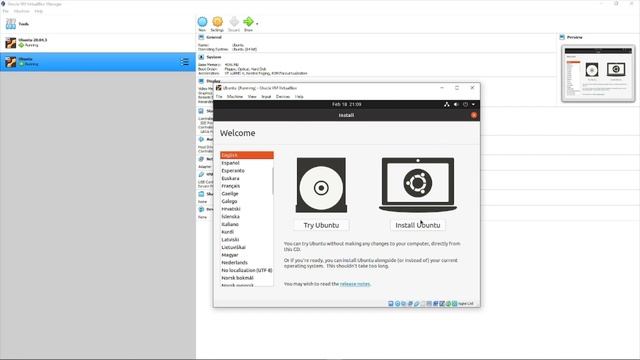Click the Feb 18 clock in Ubuntu top bar
The height and width of the screenshot is (360, 640).
click(x=347, y=104)
